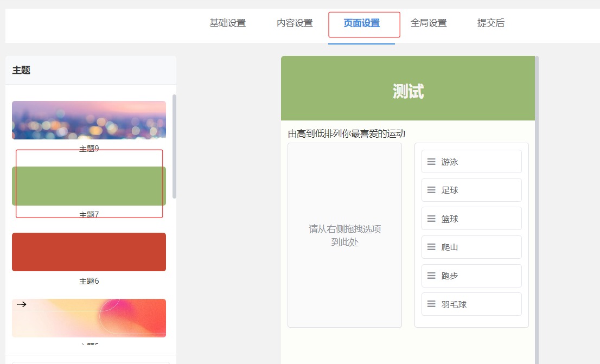Choose the bokeh 主题9 theme thumbnail

point(89,120)
